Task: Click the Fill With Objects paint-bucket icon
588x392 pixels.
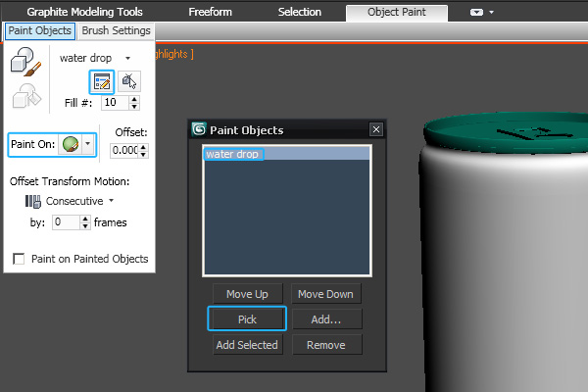Action: 26,96
